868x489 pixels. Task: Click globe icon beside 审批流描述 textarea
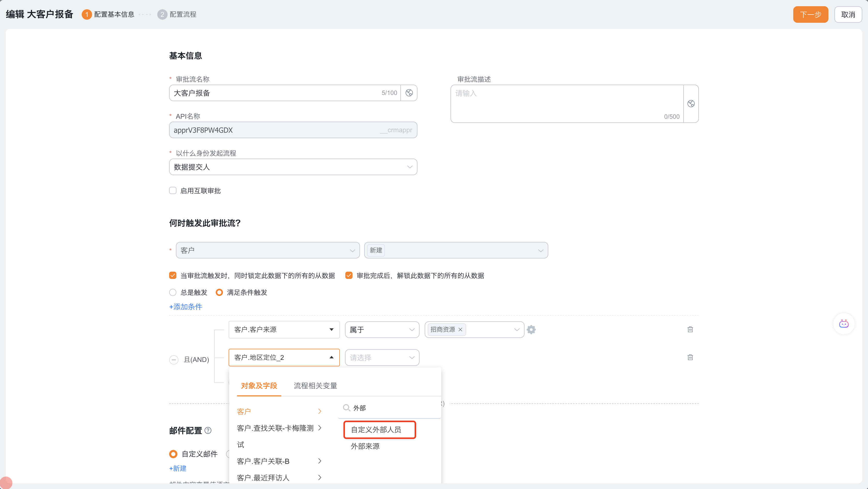tap(691, 104)
